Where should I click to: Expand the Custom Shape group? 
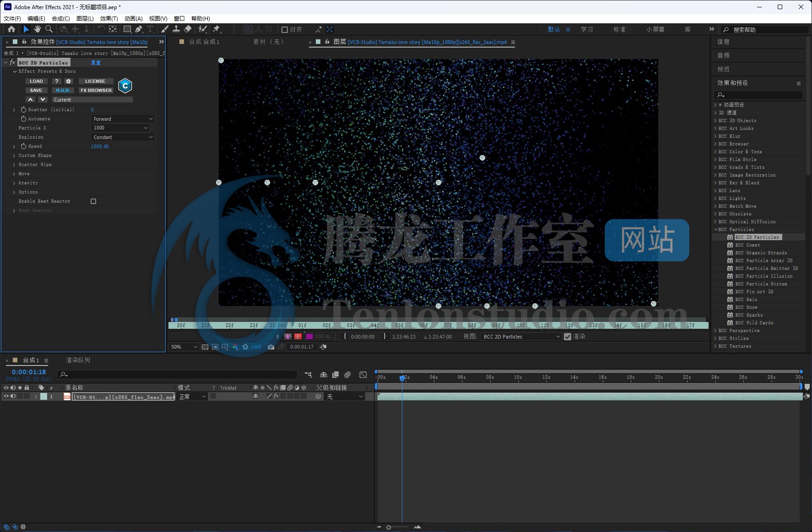(14, 156)
